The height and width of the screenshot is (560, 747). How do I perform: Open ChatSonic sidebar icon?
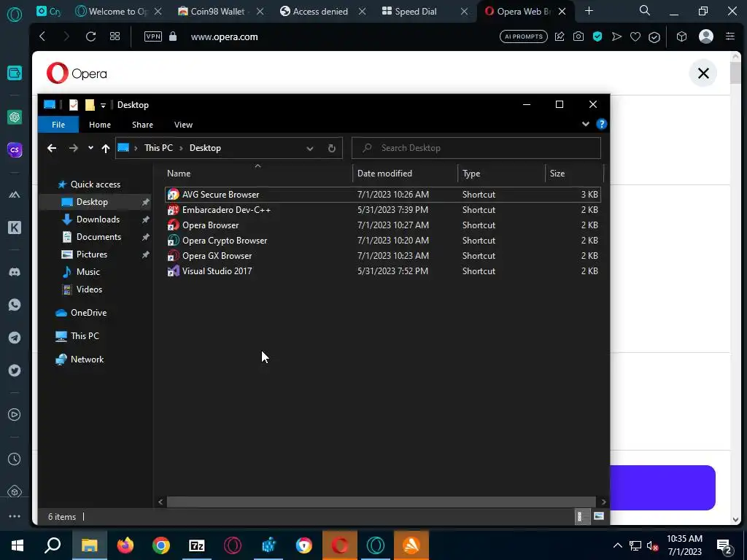click(x=15, y=149)
